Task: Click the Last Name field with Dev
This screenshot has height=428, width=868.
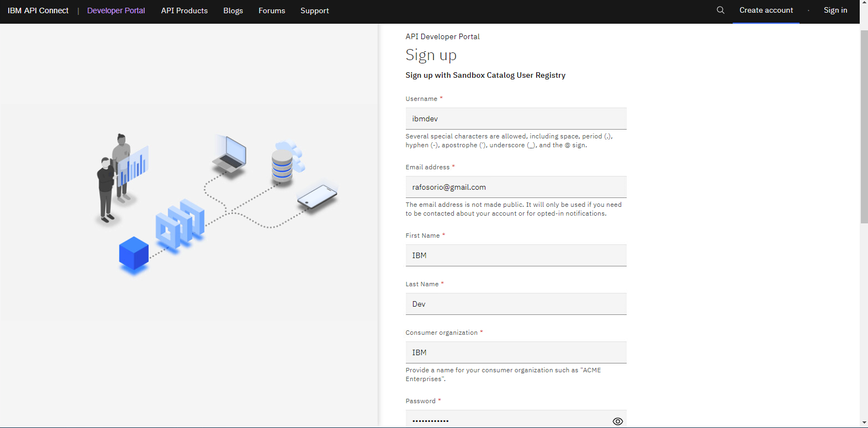Action: (x=516, y=304)
